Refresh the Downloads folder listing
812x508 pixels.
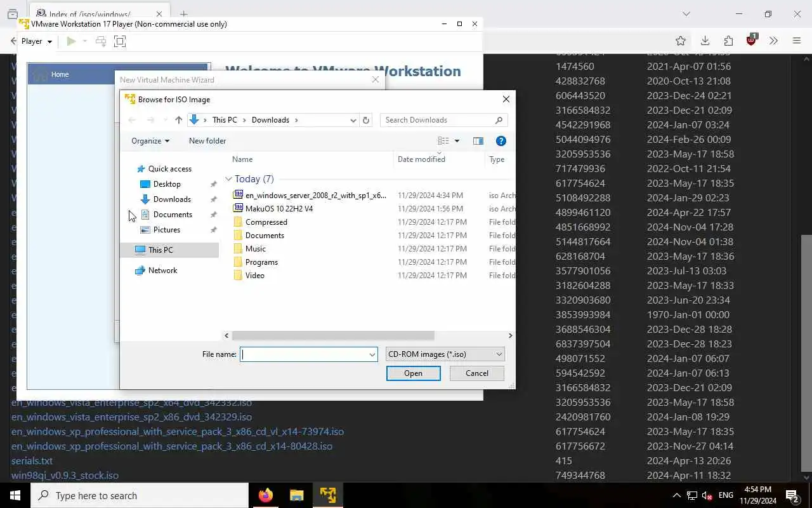pos(365,120)
